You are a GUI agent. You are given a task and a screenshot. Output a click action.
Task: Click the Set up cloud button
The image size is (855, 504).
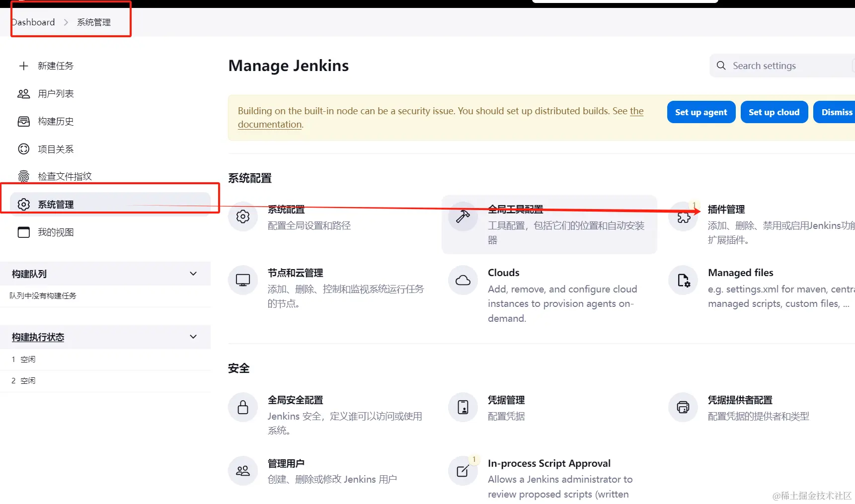pyautogui.click(x=774, y=112)
